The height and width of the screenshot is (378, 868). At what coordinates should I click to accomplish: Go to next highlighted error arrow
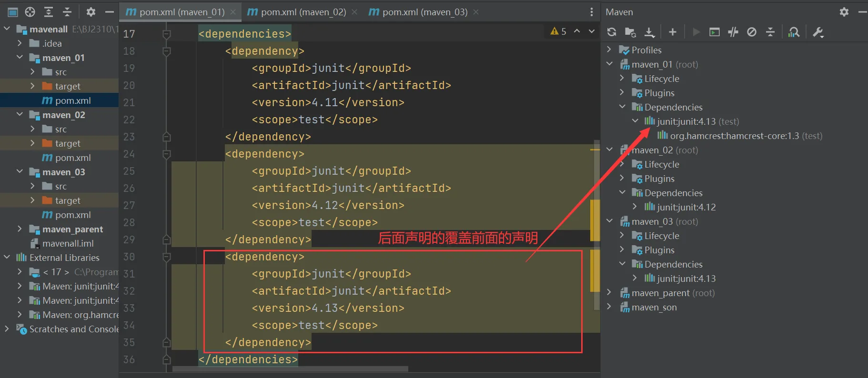(x=592, y=31)
